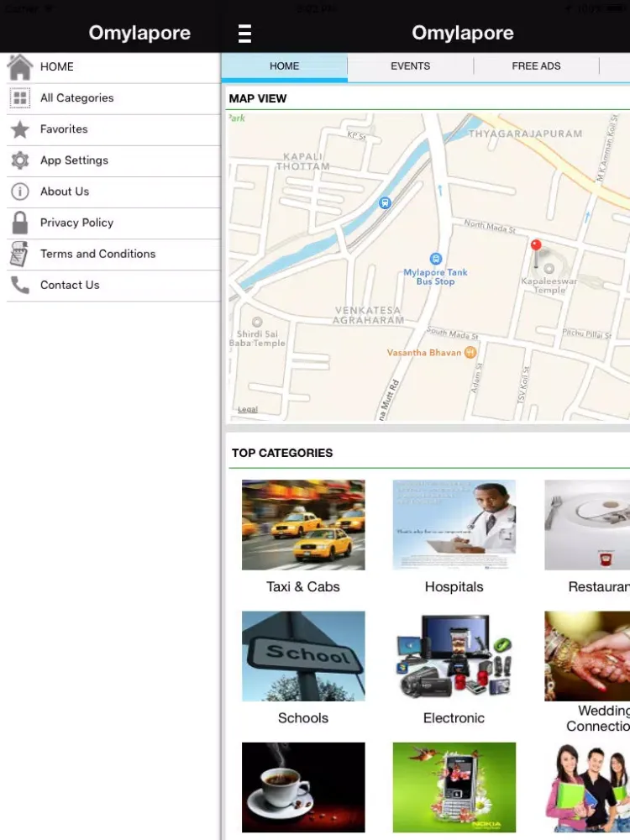Click the phone icon for Contact Us
The height and width of the screenshot is (840, 630).
click(20, 285)
